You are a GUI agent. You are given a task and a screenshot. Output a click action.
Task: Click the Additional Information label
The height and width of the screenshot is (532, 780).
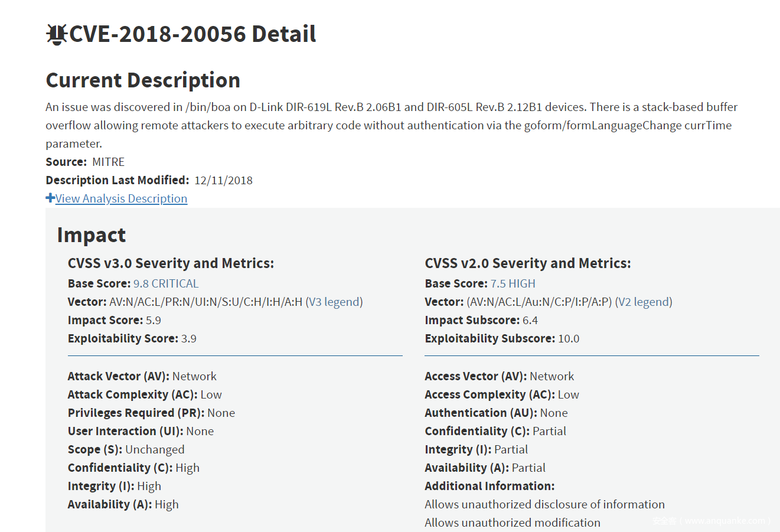pos(489,486)
